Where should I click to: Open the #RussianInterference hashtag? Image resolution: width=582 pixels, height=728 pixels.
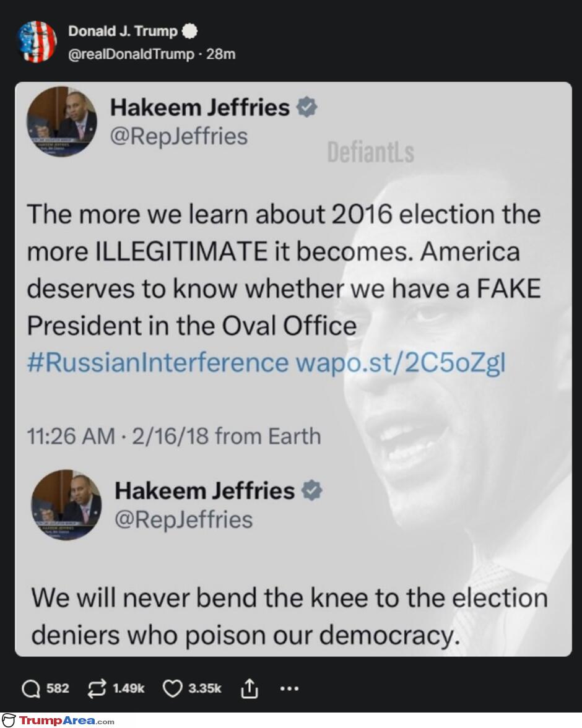(158, 363)
